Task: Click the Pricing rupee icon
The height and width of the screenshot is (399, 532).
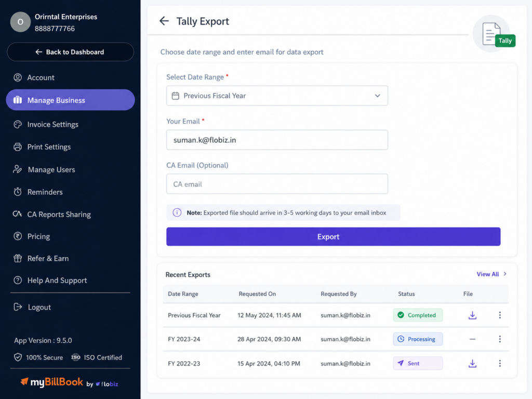Action: pos(18,236)
